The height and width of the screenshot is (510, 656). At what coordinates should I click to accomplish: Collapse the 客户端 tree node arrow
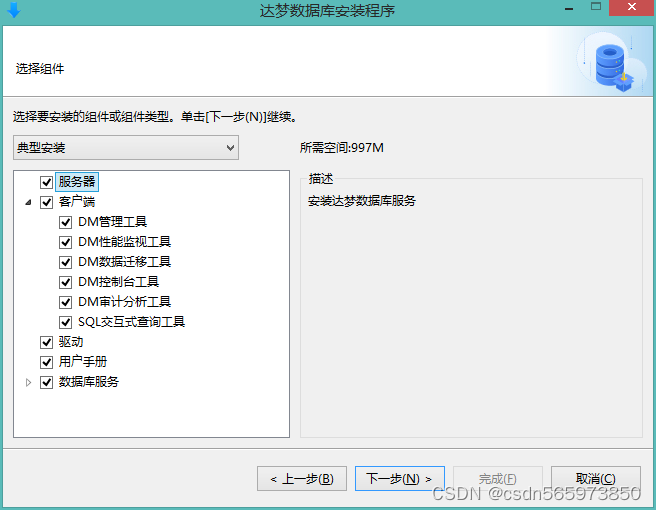pyautogui.click(x=28, y=202)
